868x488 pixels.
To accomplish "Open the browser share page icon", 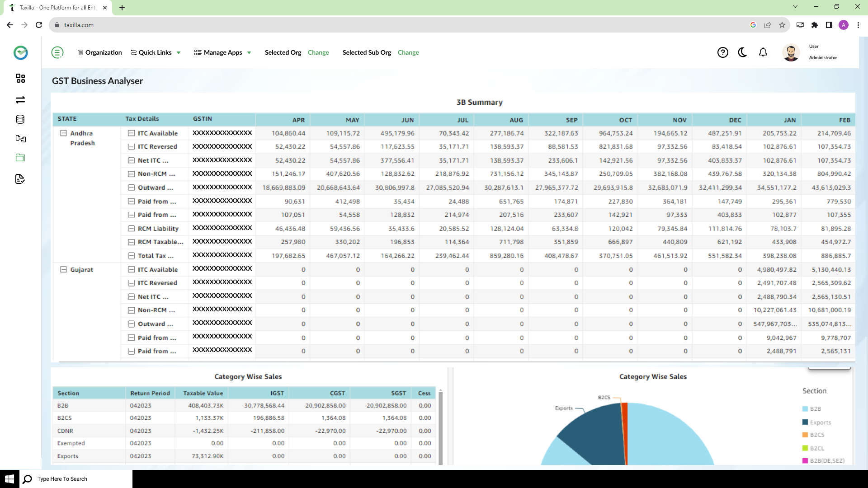I will (x=768, y=25).
